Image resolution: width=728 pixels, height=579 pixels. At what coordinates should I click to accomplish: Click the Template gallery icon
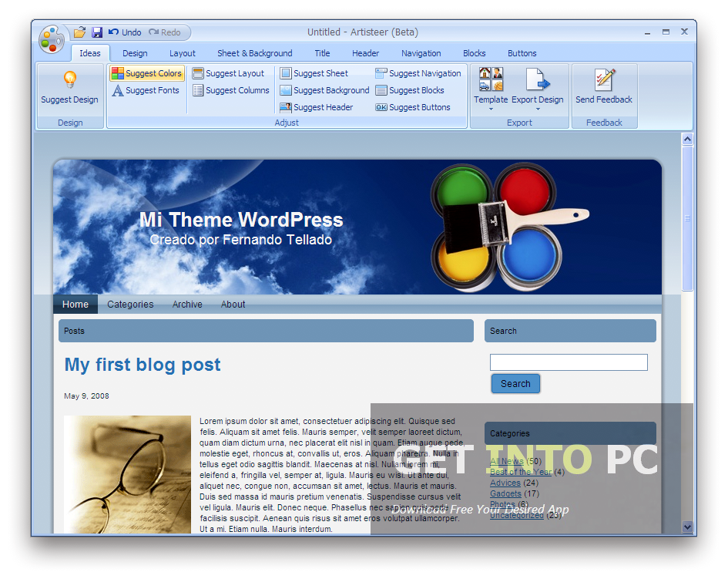(x=491, y=79)
